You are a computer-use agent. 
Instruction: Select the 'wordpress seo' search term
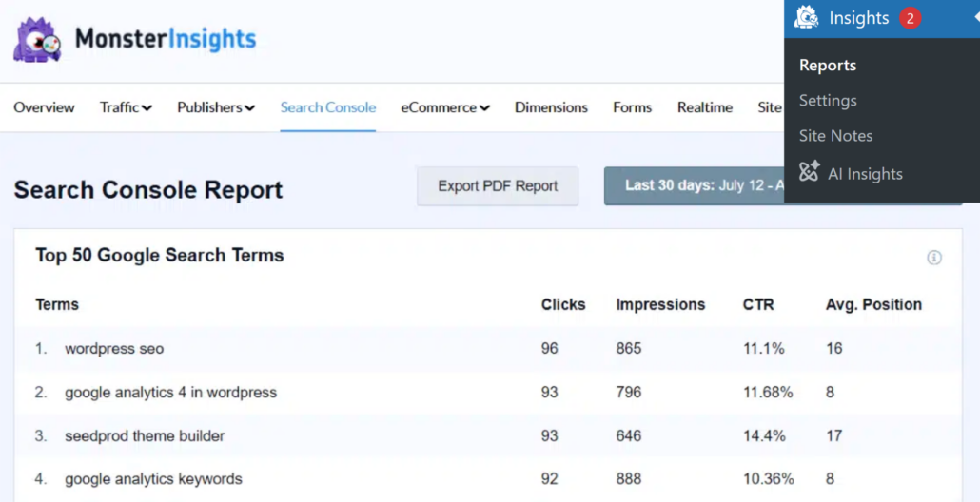(x=114, y=348)
